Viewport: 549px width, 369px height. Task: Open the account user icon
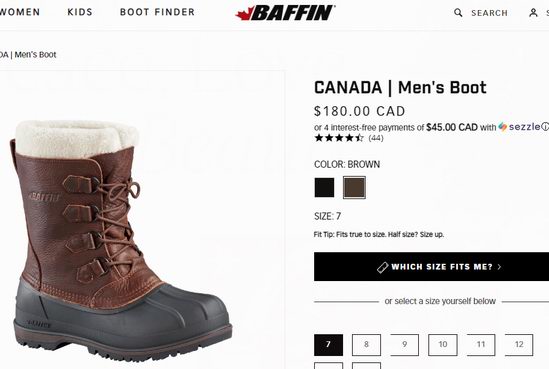click(x=533, y=13)
